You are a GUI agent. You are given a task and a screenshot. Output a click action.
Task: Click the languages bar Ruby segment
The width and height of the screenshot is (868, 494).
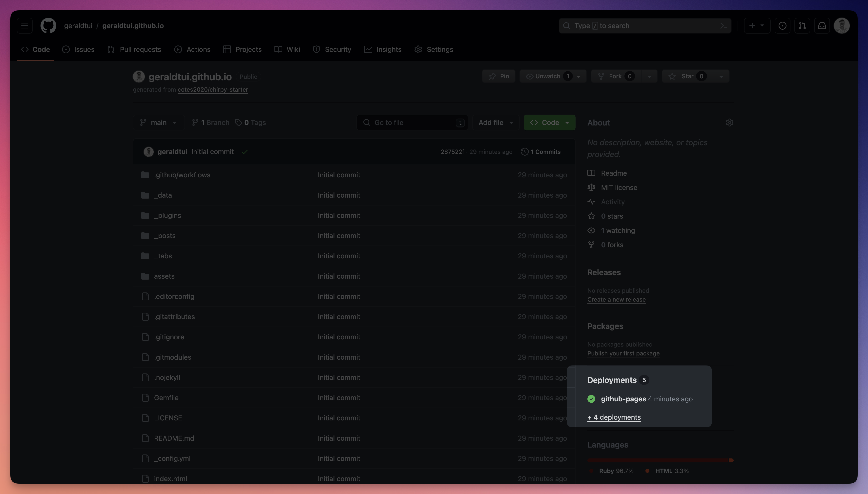click(658, 460)
